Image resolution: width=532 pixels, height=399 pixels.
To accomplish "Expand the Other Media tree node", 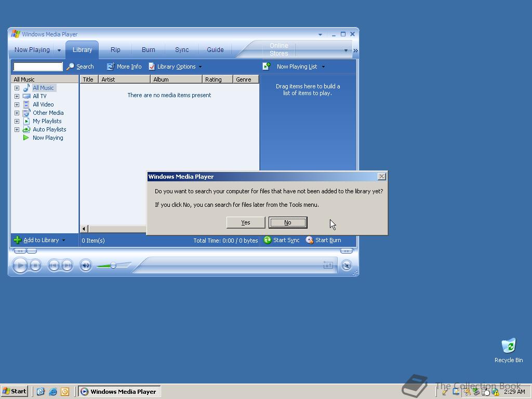I will pyautogui.click(x=17, y=113).
